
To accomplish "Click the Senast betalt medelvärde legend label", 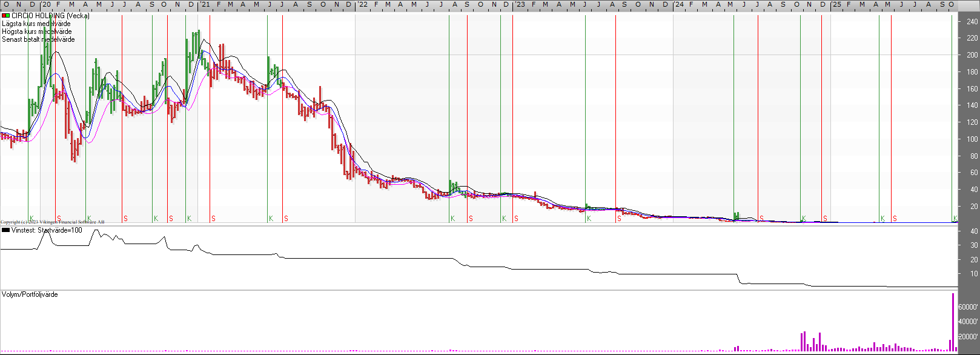I will pos(38,39).
